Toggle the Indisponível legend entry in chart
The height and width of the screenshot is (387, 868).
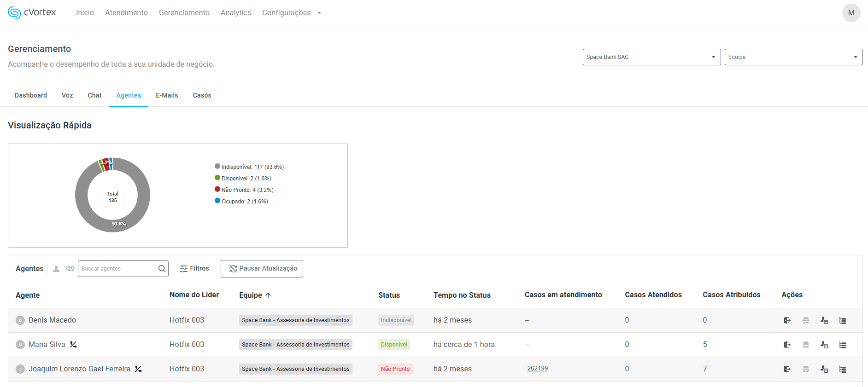coord(249,167)
